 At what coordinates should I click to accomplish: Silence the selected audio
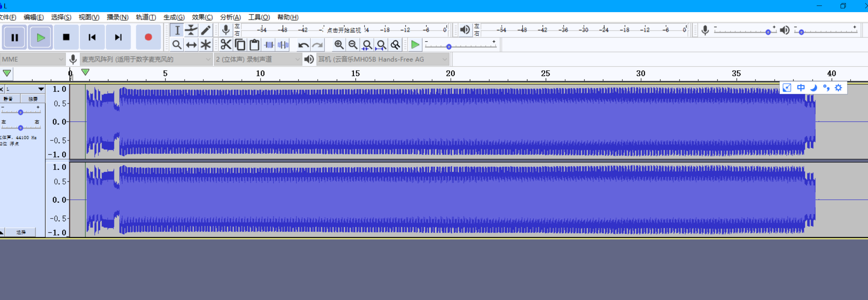[x=283, y=45]
